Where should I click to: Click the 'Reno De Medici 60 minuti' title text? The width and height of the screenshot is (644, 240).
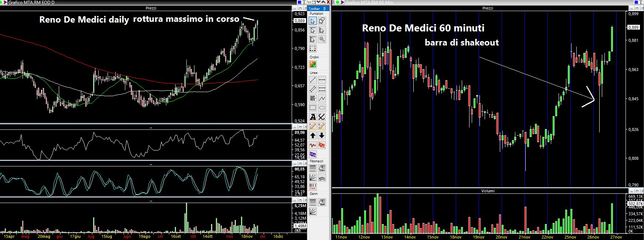(423, 28)
